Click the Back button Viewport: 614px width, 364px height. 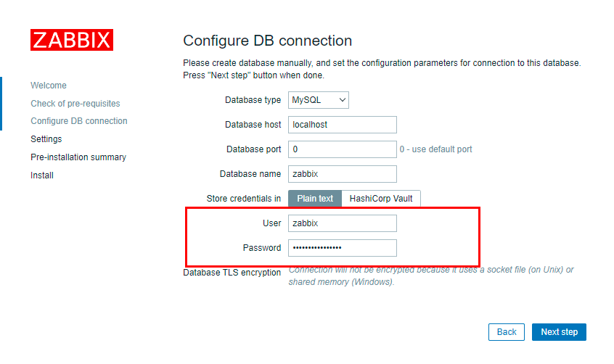(507, 332)
